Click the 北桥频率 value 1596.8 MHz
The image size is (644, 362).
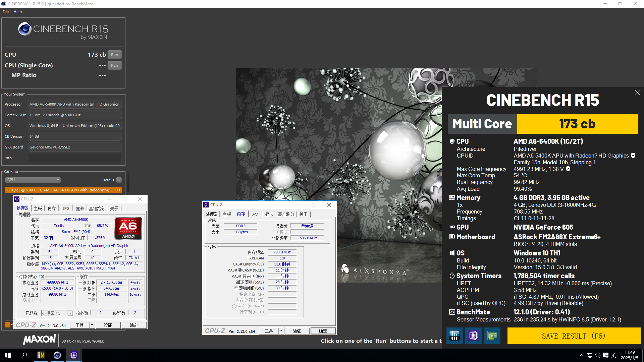point(307,238)
